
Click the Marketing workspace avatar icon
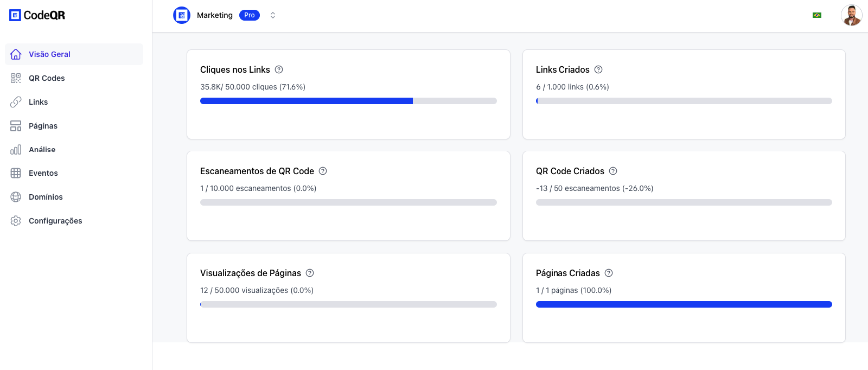coord(182,15)
